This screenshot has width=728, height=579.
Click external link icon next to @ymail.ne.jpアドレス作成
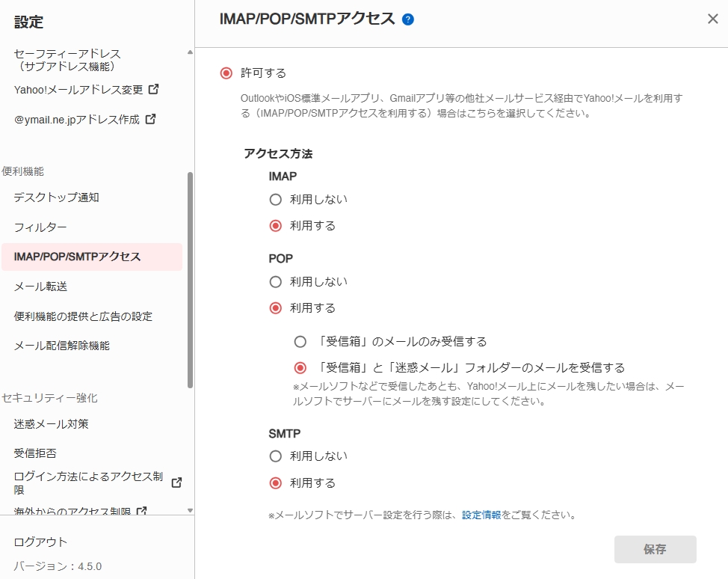(x=150, y=119)
